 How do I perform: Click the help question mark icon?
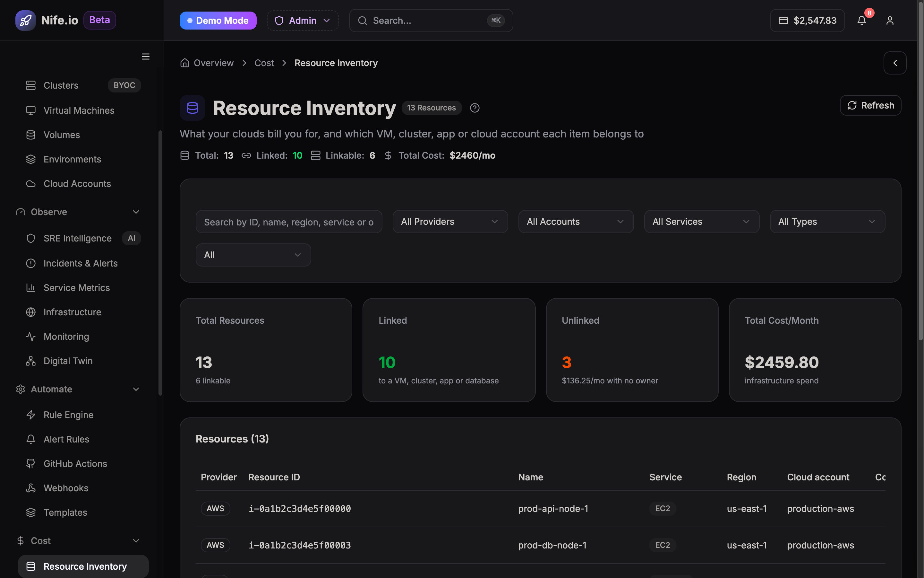tap(475, 108)
